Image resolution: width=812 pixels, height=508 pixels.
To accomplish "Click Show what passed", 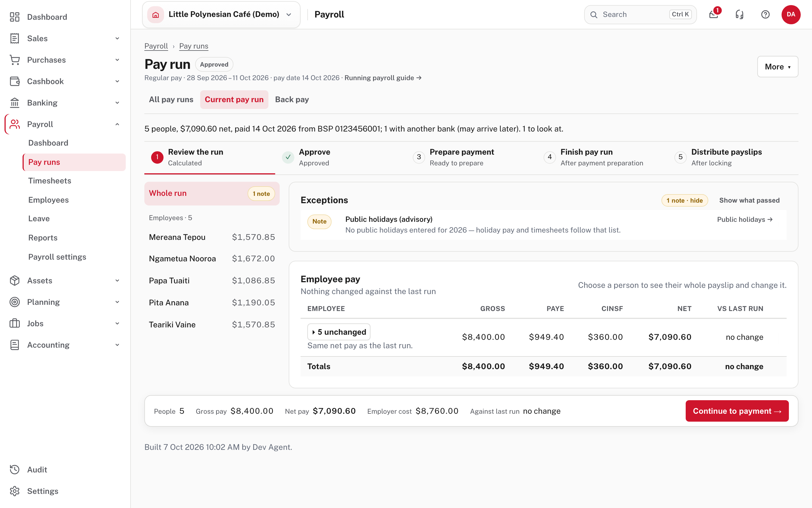I will click(x=749, y=200).
